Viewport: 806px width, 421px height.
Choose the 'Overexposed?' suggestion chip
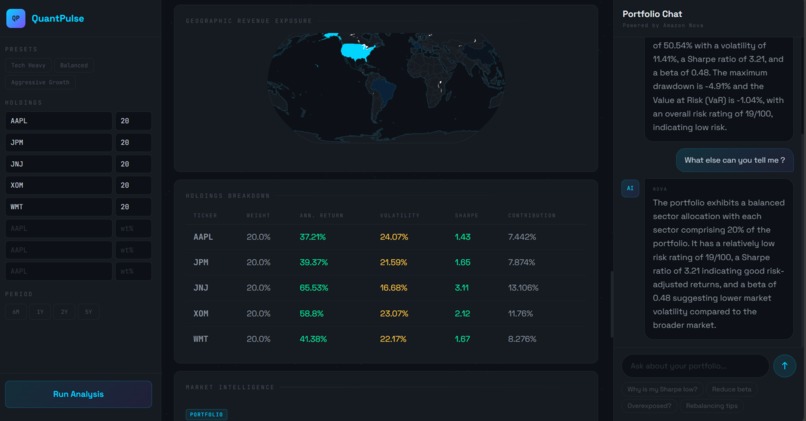pyautogui.click(x=649, y=406)
